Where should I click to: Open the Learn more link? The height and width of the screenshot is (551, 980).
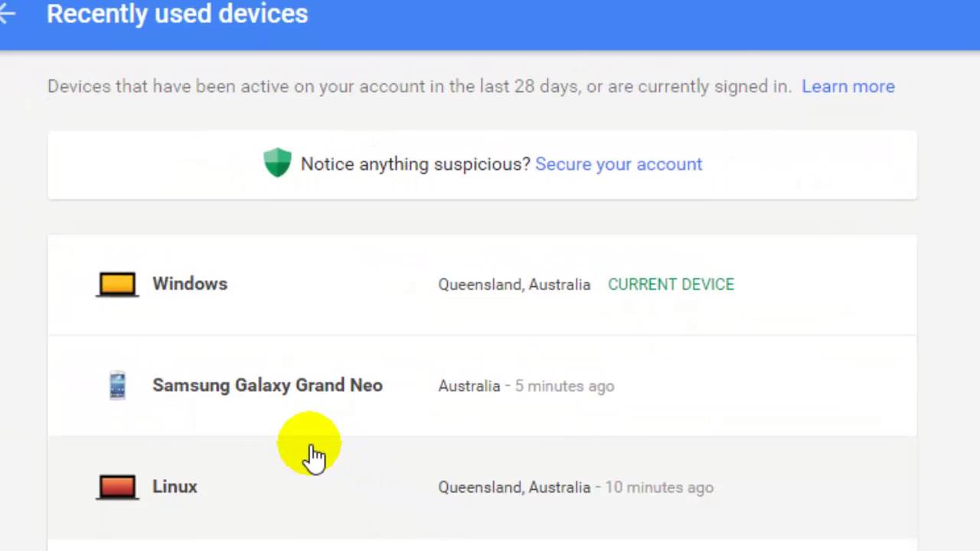pos(848,86)
